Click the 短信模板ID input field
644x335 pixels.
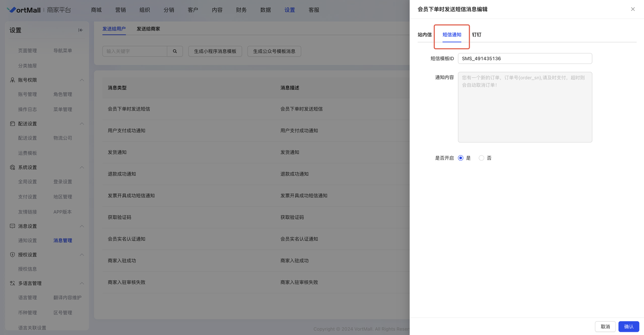tap(524, 58)
